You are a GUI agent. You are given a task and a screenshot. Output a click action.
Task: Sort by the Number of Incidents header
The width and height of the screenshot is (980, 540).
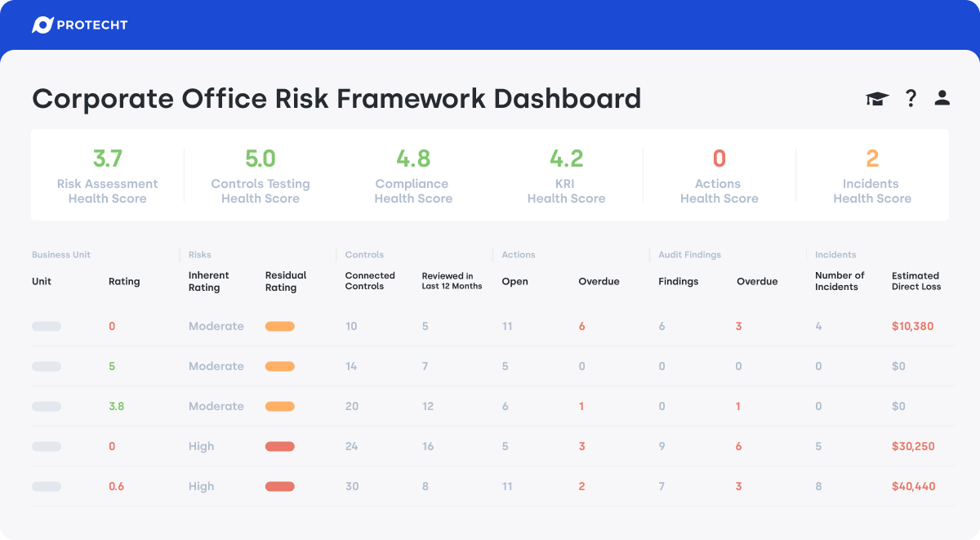coord(840,281)
